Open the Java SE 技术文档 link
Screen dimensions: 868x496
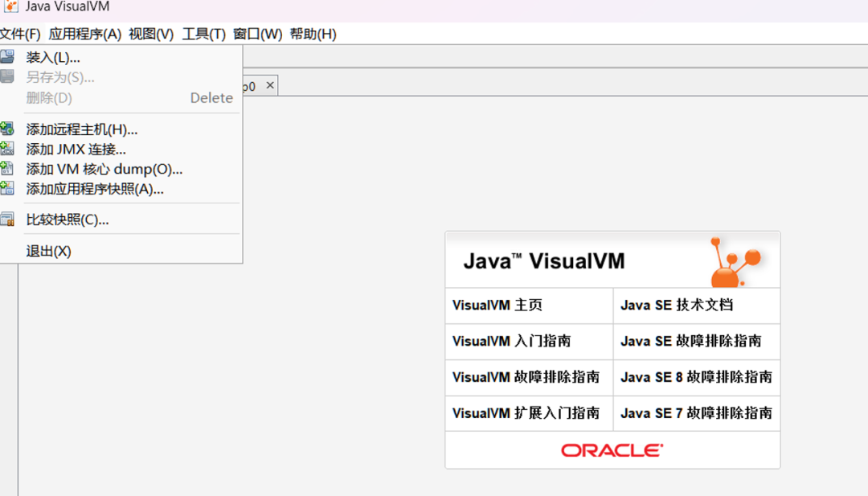(x=677, y=305)
